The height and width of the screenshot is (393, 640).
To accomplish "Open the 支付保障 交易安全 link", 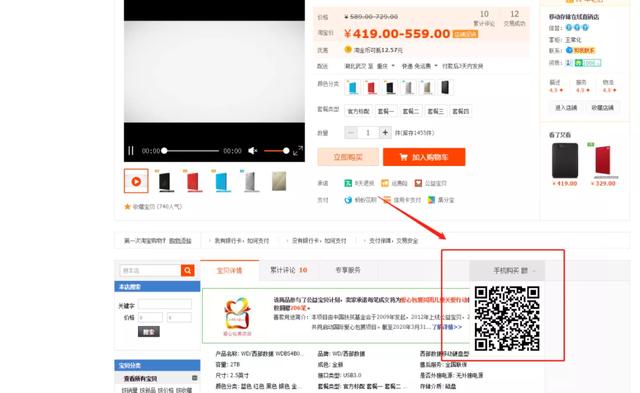I will [x=393, y=241].
